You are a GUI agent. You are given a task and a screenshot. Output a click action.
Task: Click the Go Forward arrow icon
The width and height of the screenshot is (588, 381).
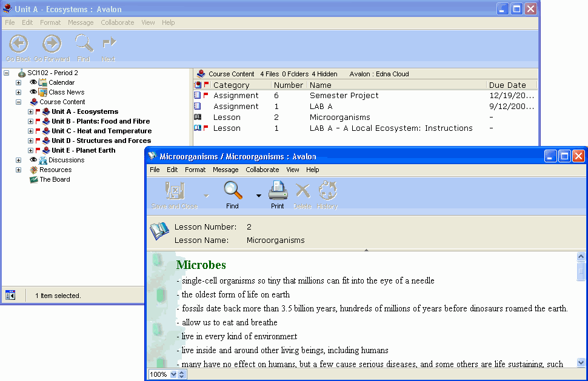coord(52,44)
